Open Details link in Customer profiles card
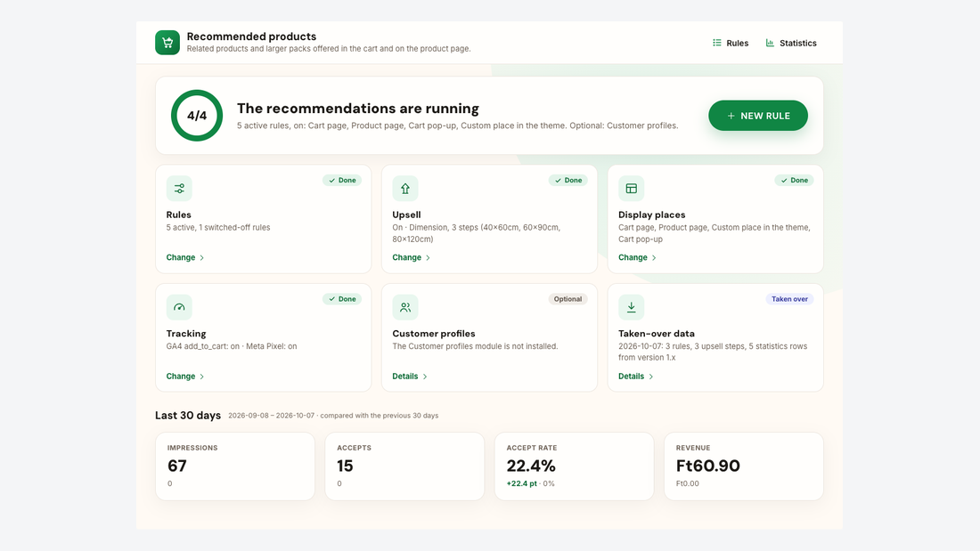Image resolution: width=980 pixels, height=551 pixels. pyautogui.click(x=410, y=376)
